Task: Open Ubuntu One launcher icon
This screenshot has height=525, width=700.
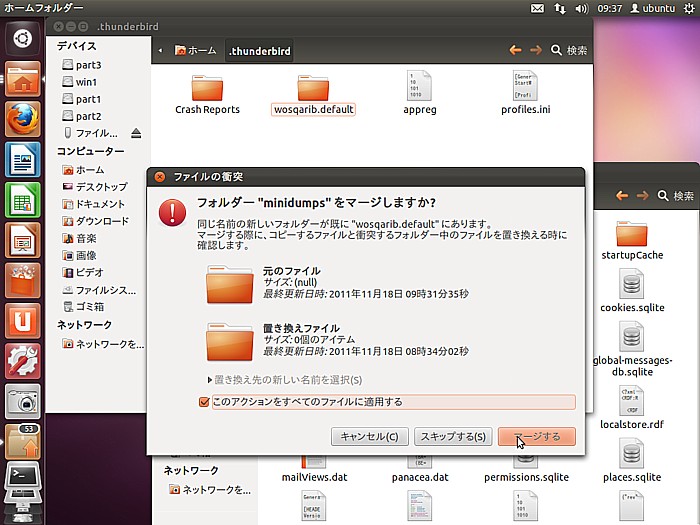Action: coord(22,321)
